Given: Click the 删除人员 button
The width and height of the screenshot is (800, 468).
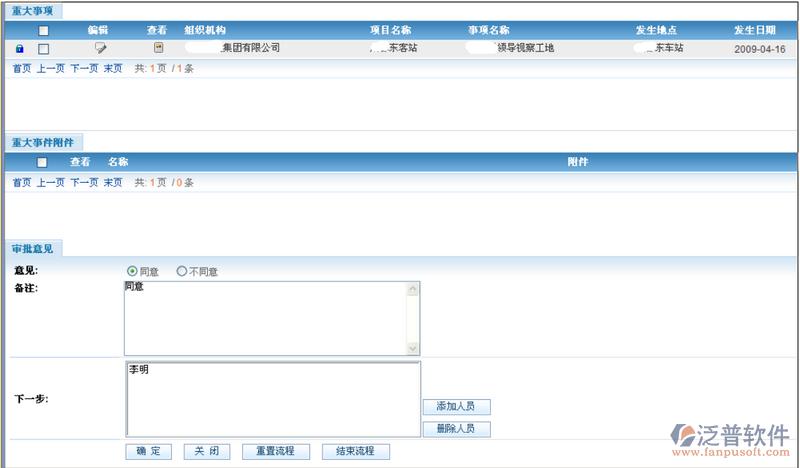Looking at the screenshot, I should click(x=456, y=429).
